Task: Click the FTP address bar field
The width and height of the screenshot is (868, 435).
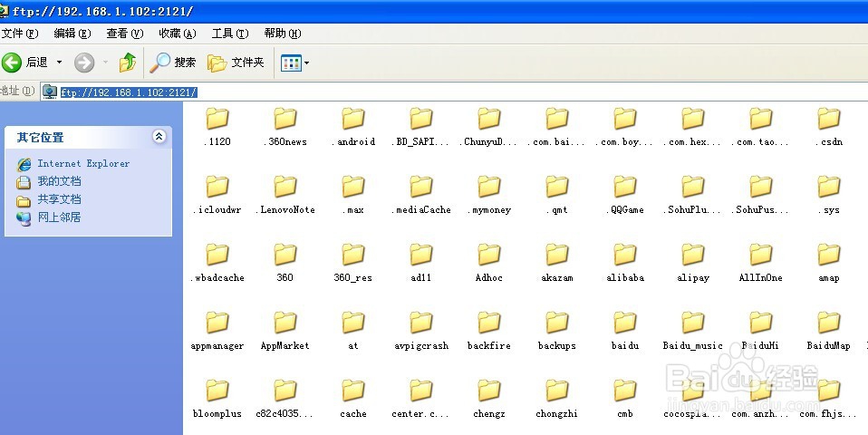Action: point(454,92)
